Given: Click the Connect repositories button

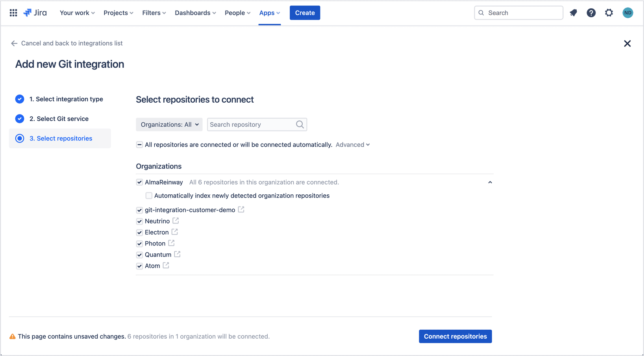Looking at the screenshot, I should 455,336.
